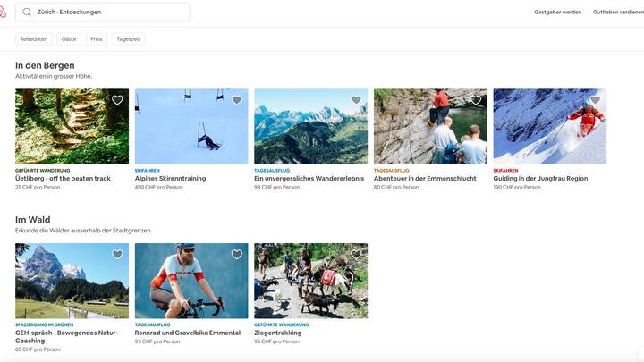Toggle heart on GEH-spräch Natur-Coaching card
This screenshot has height=362, width=644.
[117, 254]
